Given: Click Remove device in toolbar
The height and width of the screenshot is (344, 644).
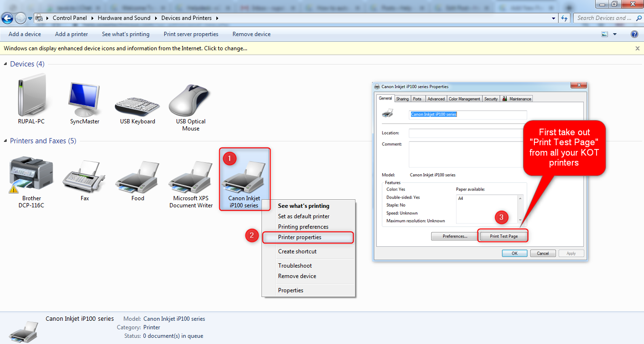Looking at the screenshot, I should (252, 34).
